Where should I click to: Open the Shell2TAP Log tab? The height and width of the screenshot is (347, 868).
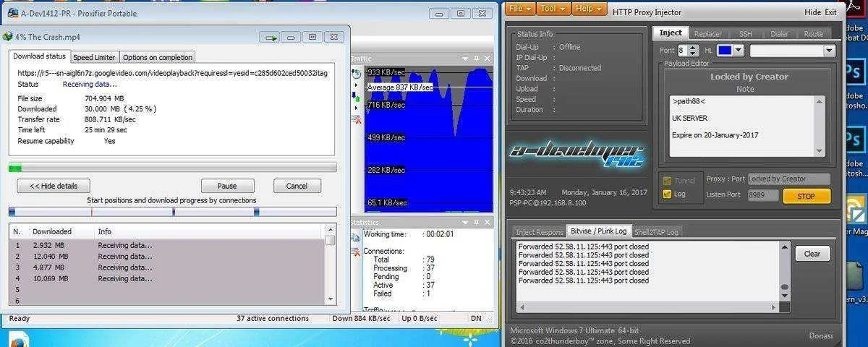pos(656,232)
